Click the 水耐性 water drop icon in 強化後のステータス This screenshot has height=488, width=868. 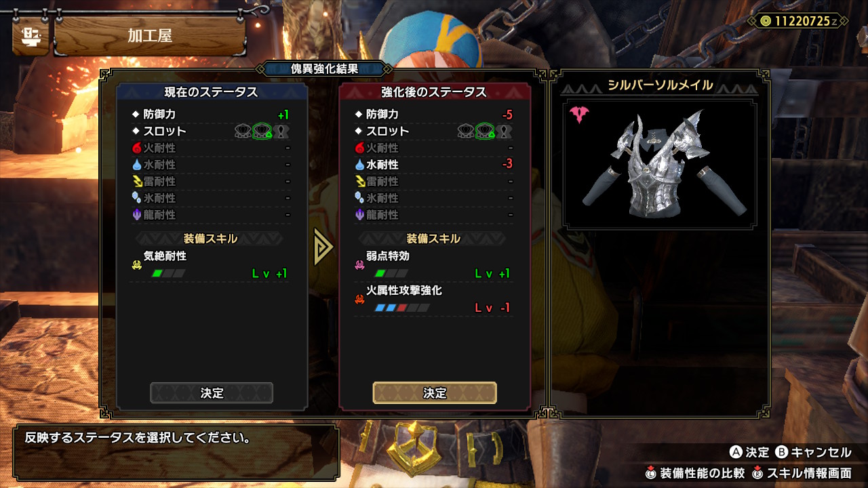coord(359,164)
